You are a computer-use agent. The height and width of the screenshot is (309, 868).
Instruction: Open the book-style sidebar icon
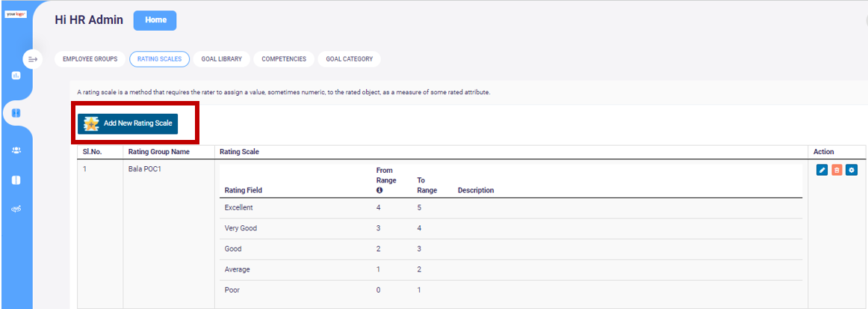coord(16,180)
